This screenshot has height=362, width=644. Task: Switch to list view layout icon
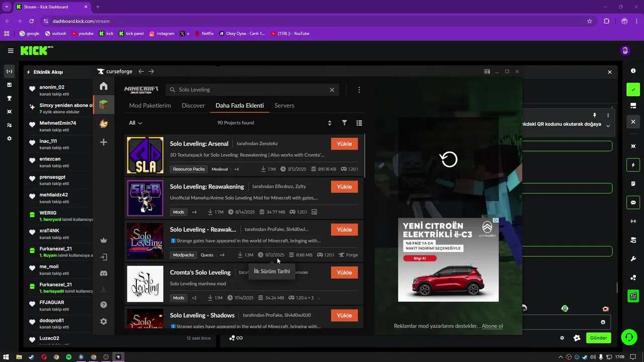359,123
